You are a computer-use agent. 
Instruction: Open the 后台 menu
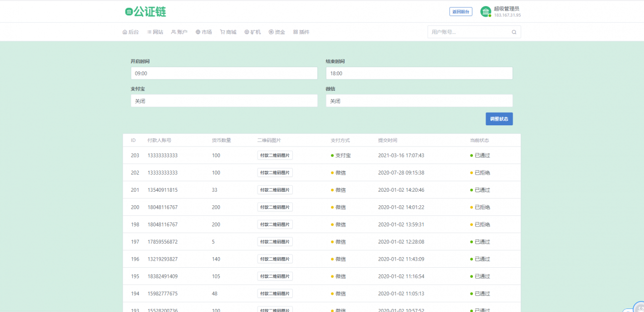pos(131,32)
